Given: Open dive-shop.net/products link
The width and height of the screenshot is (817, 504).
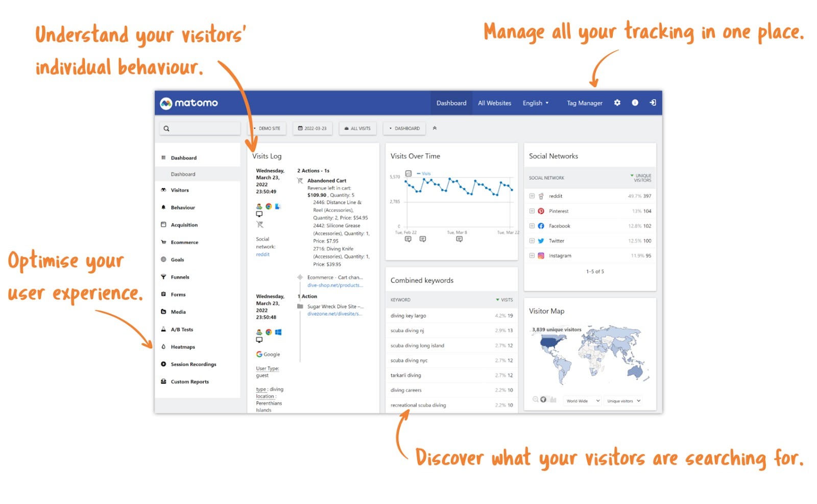Looking at the screenshot, I should 335,285.
